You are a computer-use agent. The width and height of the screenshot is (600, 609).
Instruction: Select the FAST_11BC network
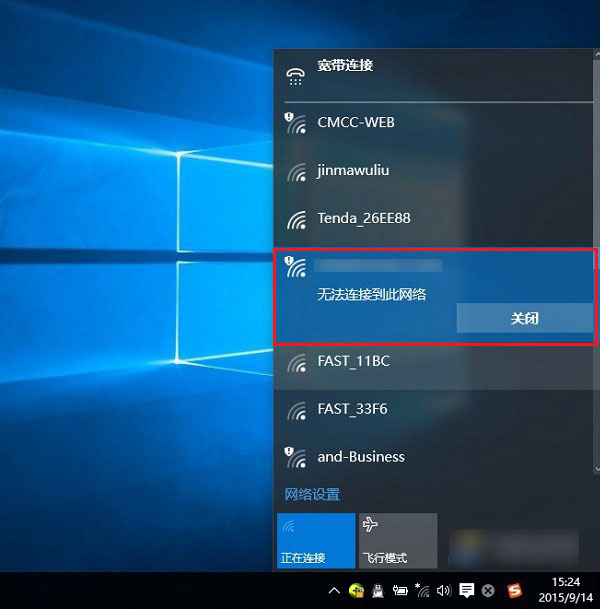352,361
